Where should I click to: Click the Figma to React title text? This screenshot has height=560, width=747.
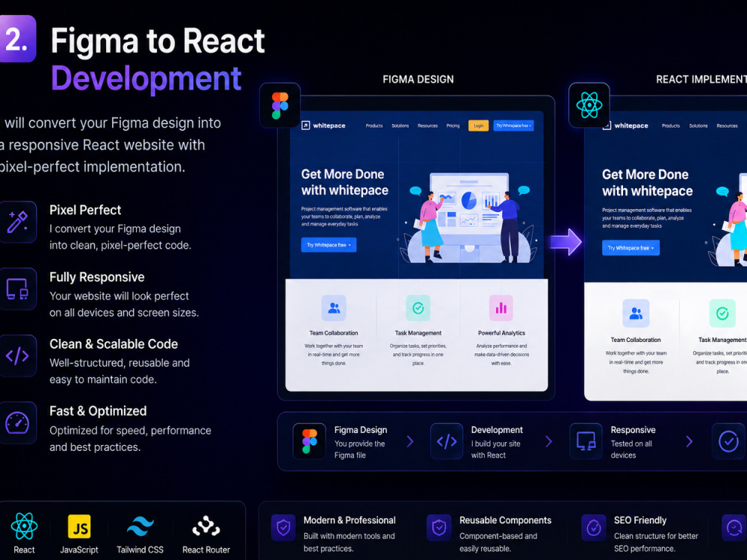coord(158,40)
